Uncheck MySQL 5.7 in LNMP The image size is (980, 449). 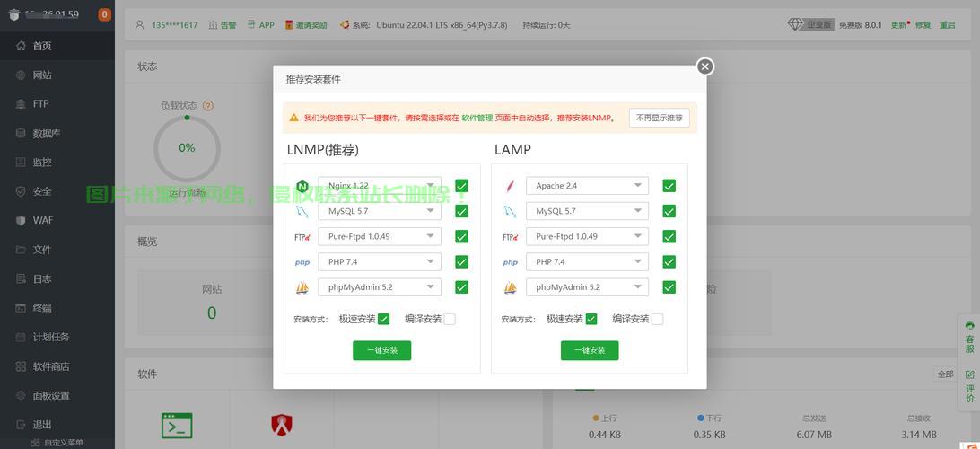point(462,211)
